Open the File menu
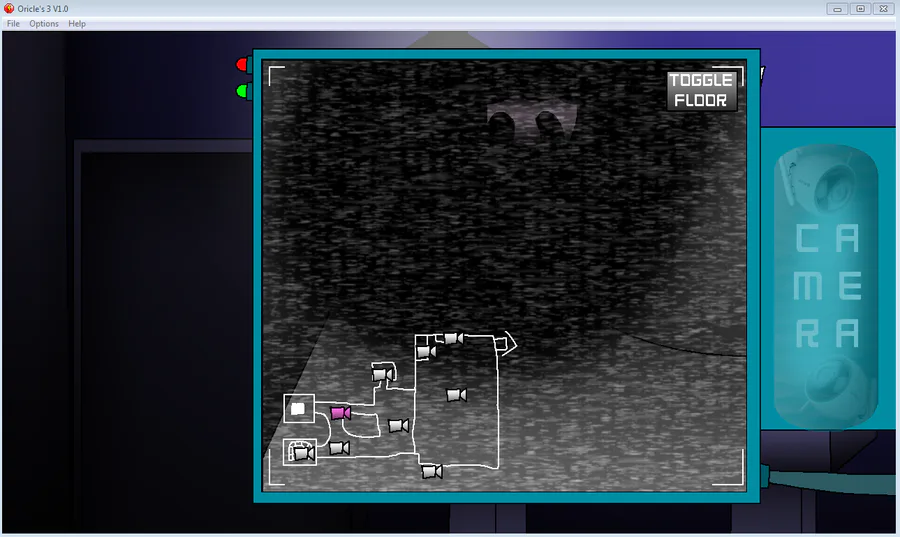900x537 pixels. [13, 24]
